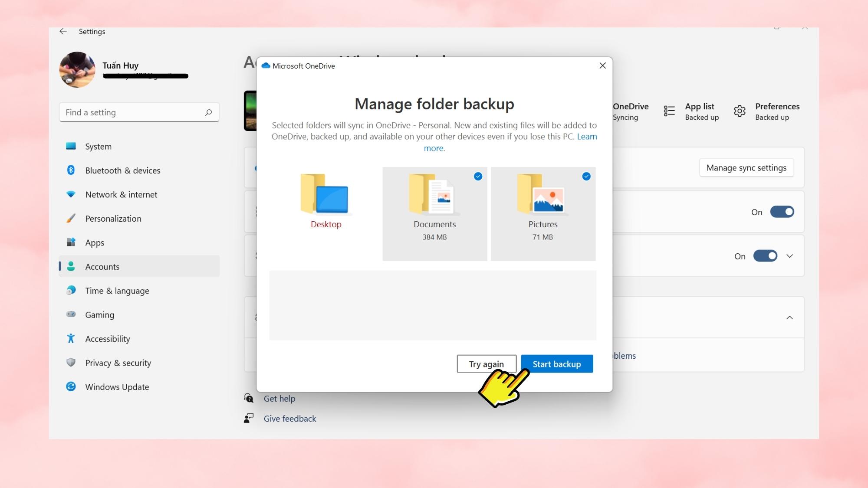Click the Preferences Backed up label

(x=772, y=118)
